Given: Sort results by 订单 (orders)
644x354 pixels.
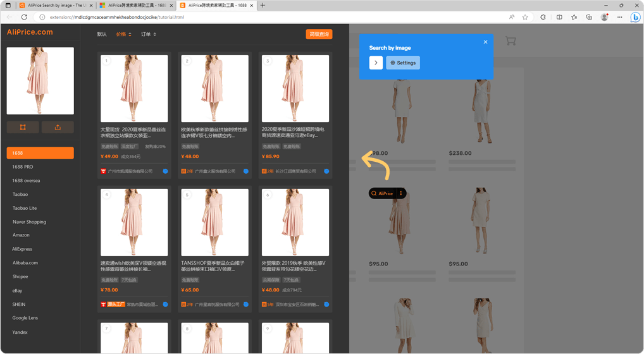Looking at the screenshot, I should point(148,34).
